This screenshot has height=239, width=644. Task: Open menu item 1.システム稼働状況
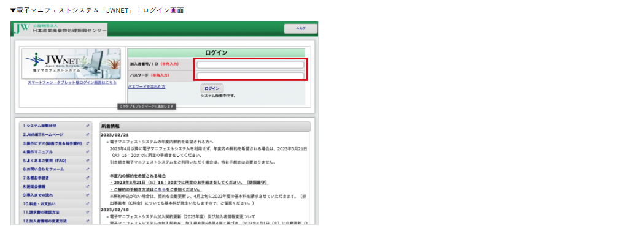40,126
